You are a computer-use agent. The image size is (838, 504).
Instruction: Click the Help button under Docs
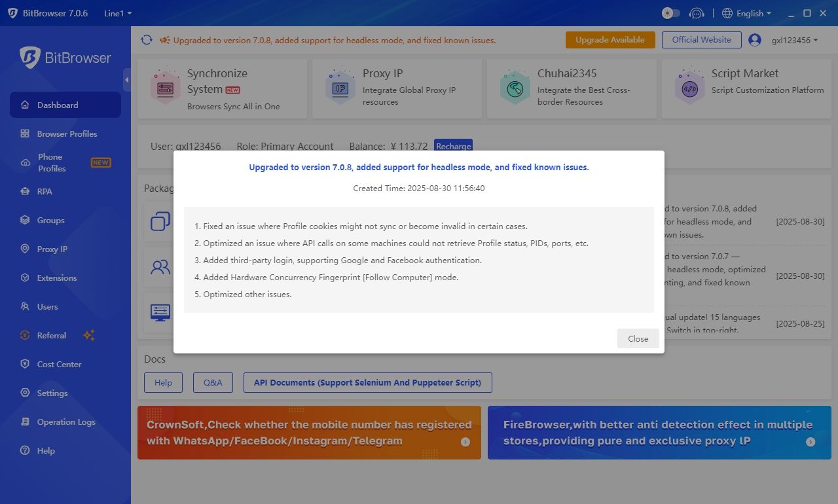163,382
